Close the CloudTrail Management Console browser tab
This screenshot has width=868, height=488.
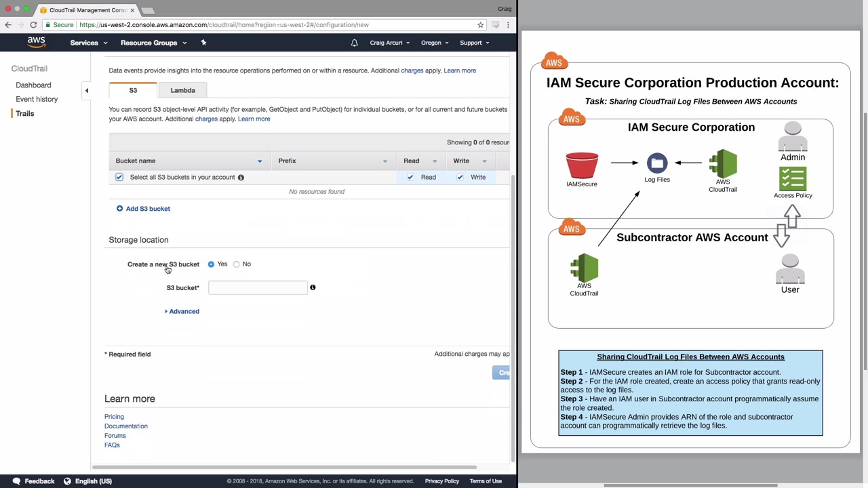tap(131, 10)
